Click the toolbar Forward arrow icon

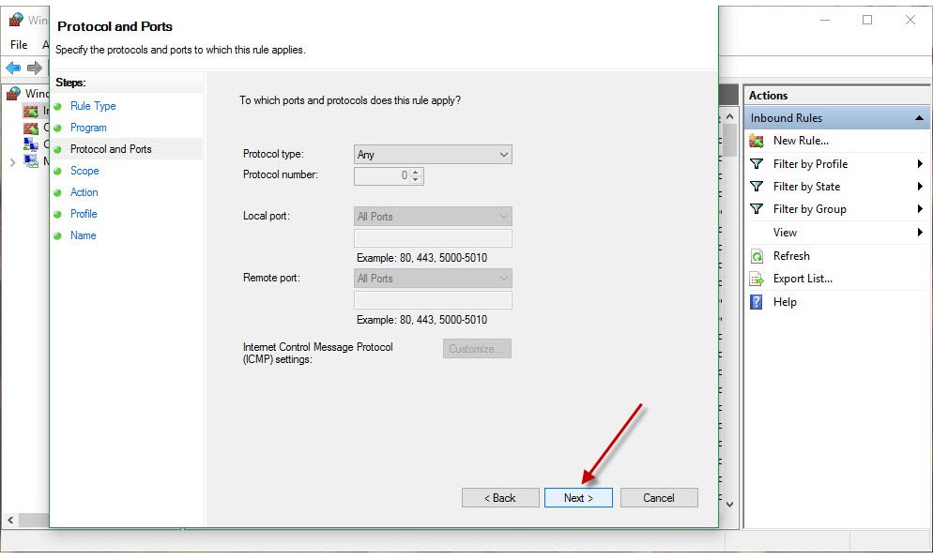point(35,68)
